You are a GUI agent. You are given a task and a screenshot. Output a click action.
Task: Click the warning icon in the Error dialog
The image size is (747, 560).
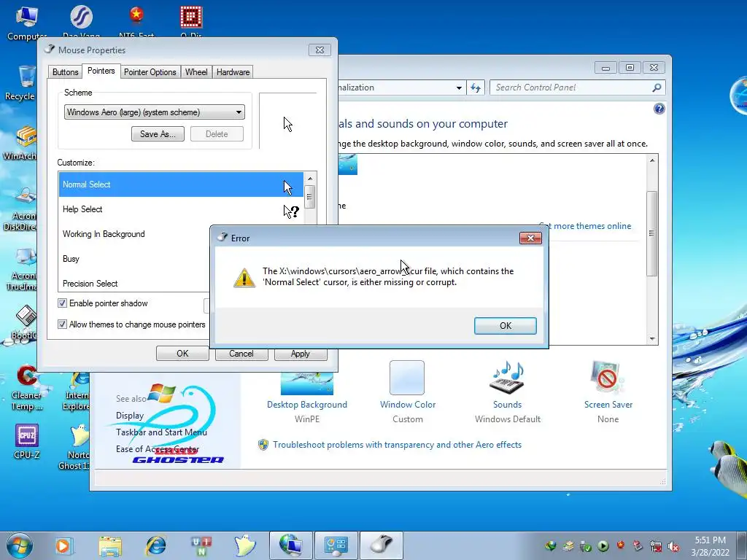[x=244, y=277]
